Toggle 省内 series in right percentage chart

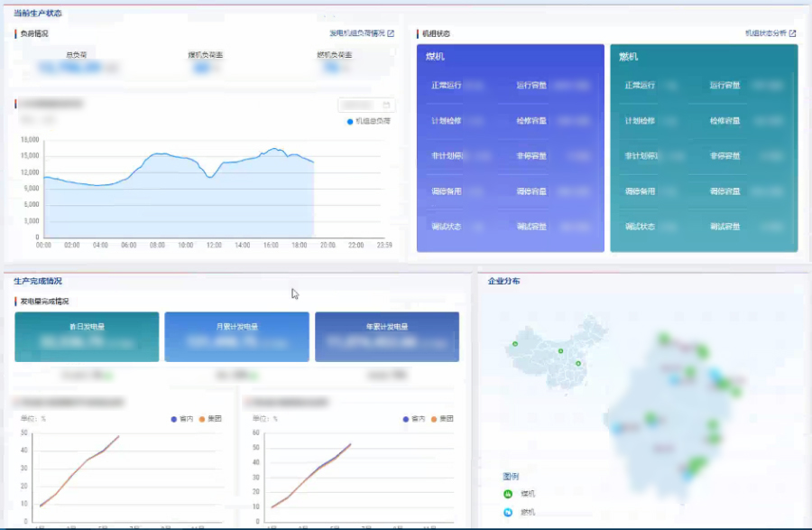(x=411, y=419)
